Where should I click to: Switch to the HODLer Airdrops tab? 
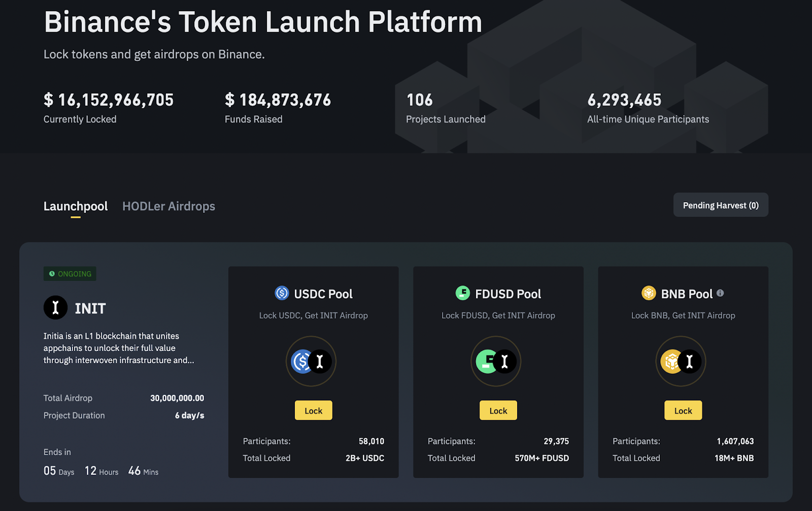click(x=168, y=206)
